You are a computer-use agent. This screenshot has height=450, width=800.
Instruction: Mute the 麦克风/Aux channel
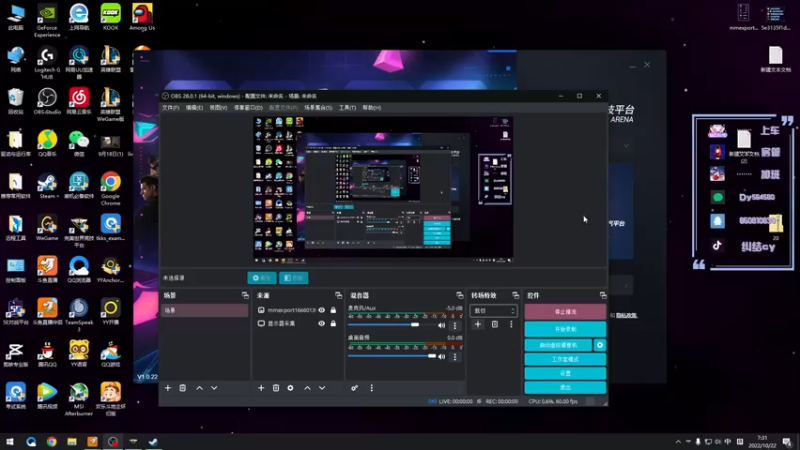click(x=442, y=326)
